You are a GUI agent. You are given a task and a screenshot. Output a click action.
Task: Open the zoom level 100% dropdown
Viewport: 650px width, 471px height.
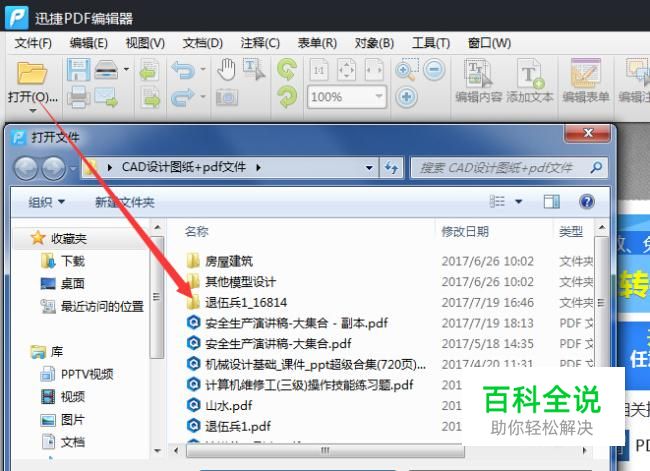[378, 97]
